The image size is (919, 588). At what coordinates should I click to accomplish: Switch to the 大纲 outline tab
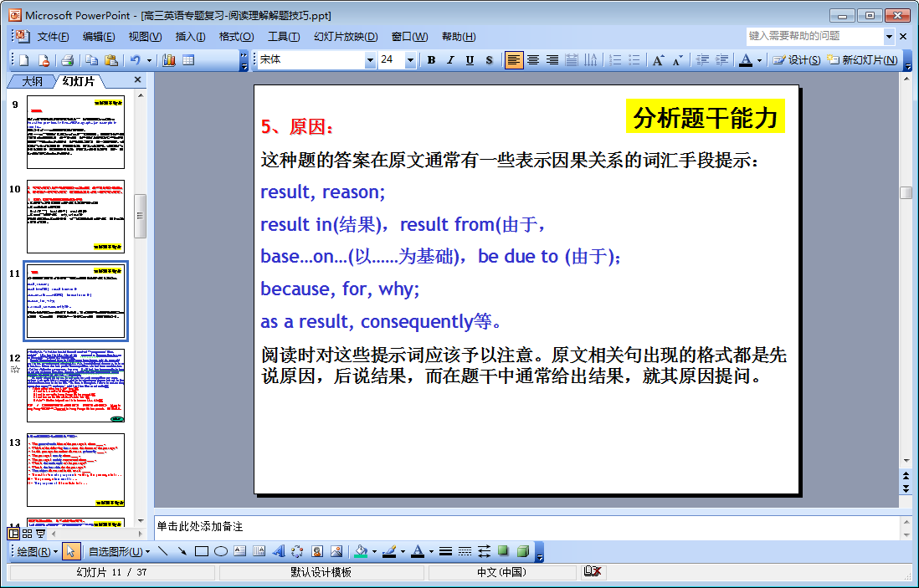pyautogui.click(x=32, y=81)
